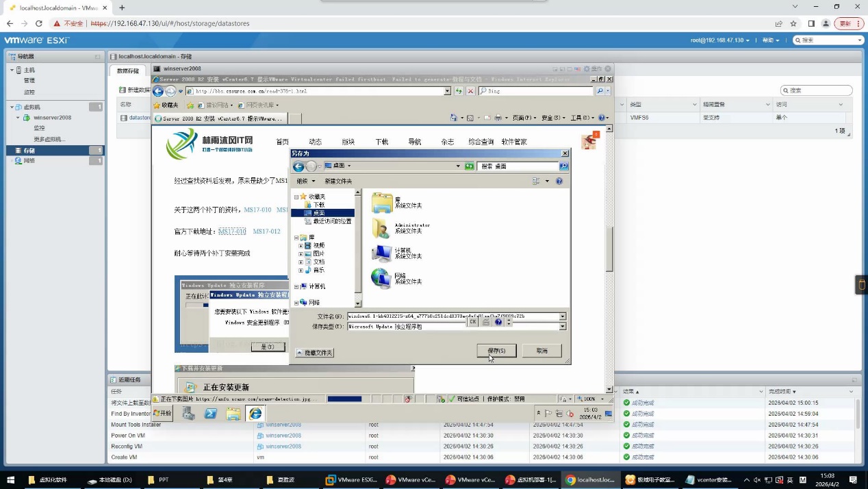Open Server Manager icon in guest taskbar
The height and width of the screenshot is (489, 868).
(188, 414)
